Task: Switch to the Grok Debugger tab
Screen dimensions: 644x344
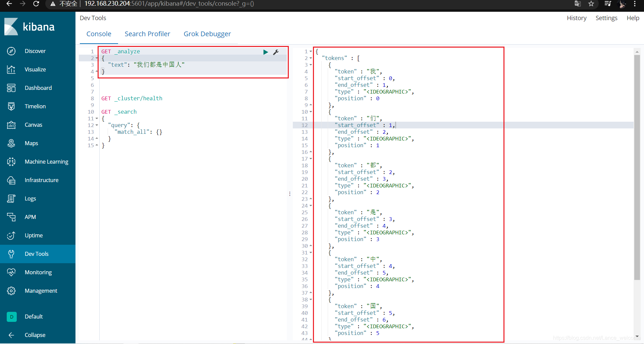Action: point(207,34)
